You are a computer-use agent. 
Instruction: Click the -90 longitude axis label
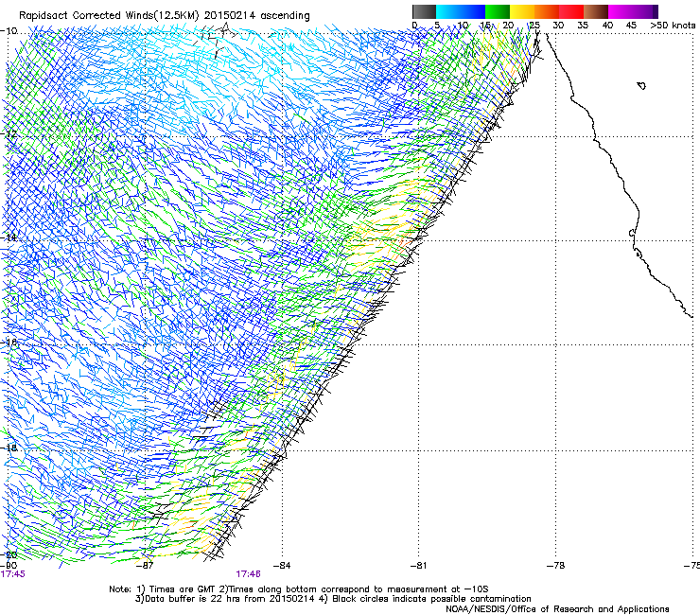click(x=9, y=566)
